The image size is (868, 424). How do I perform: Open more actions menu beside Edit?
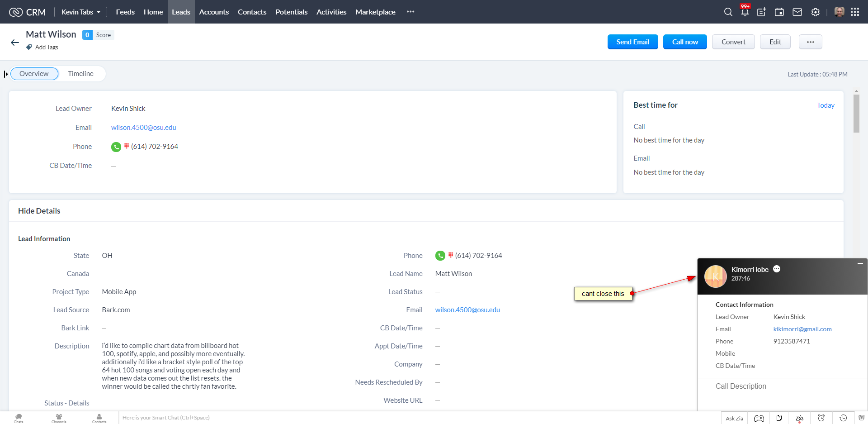coord(810,42)
